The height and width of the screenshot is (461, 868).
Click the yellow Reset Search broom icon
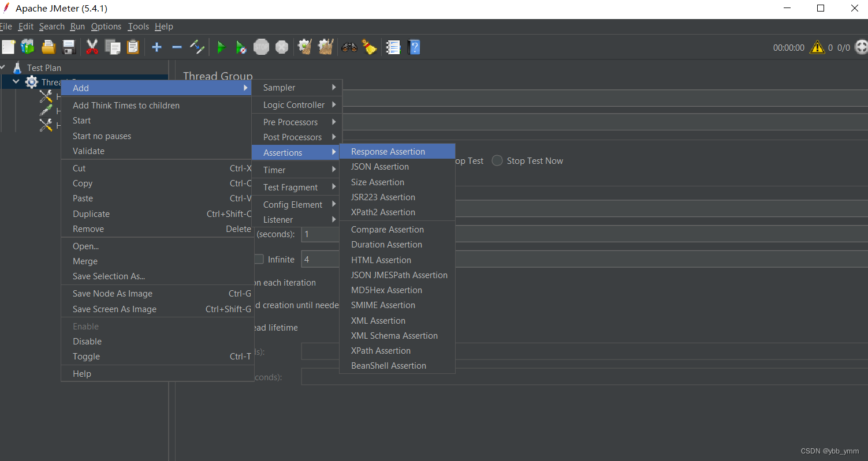tap(370, 47)
